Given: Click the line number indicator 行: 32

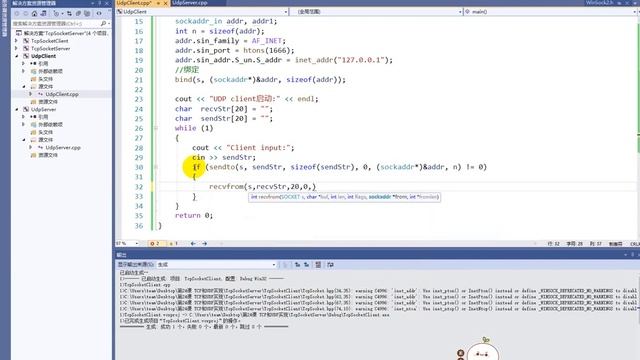Looking at the screenshot, I should tap(553, 244).
